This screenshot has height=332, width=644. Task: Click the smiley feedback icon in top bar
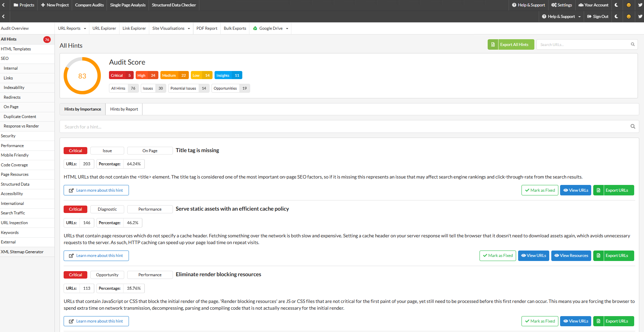point(628,5)
